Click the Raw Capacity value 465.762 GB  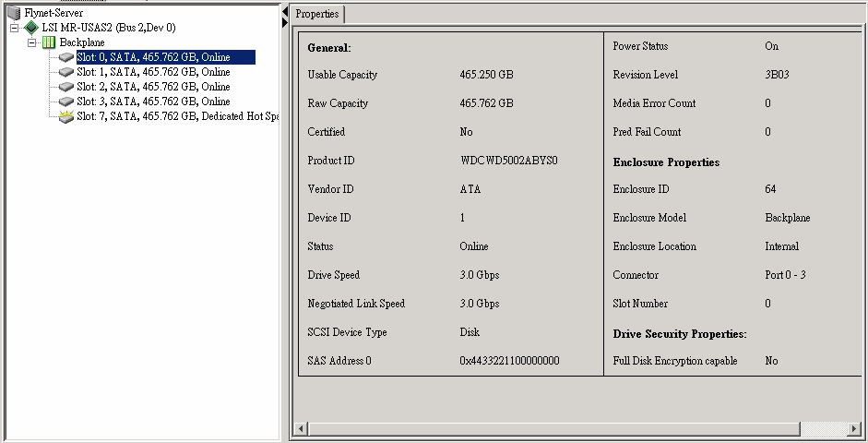point(487,103)
